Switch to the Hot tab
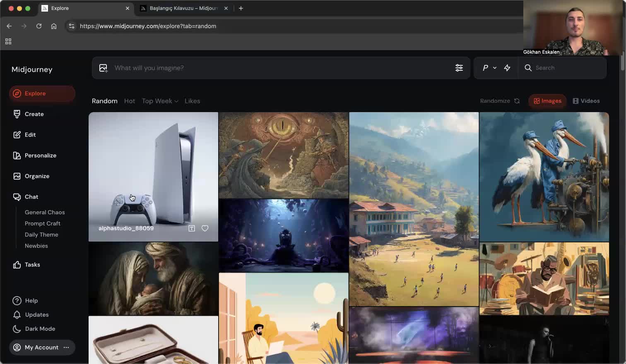Viewport: 626px width, 364px height. click(130, 101)
